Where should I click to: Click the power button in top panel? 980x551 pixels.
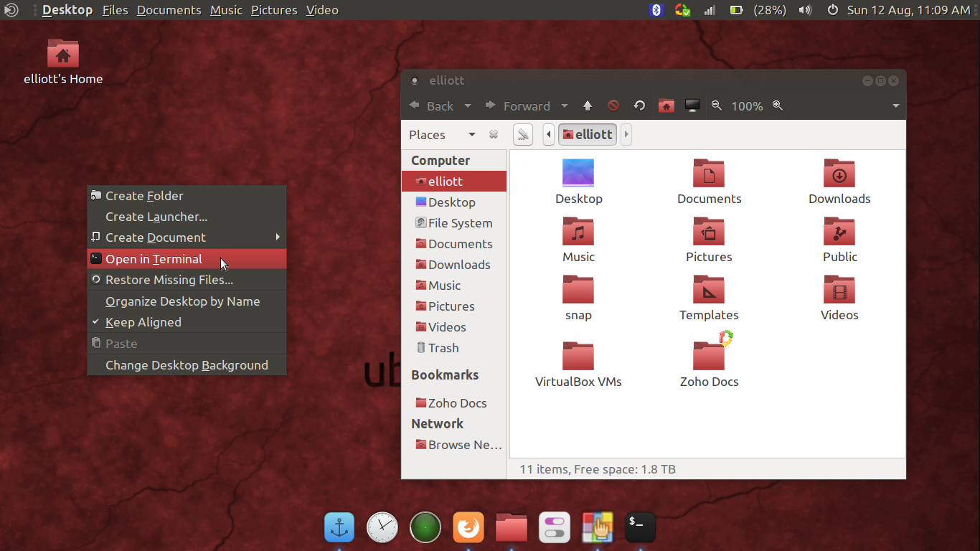[x=833, y=10]
